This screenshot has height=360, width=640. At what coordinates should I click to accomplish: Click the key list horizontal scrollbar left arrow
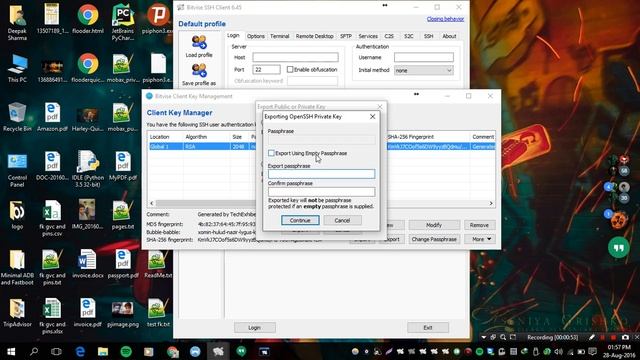click(x=152, y=203)
